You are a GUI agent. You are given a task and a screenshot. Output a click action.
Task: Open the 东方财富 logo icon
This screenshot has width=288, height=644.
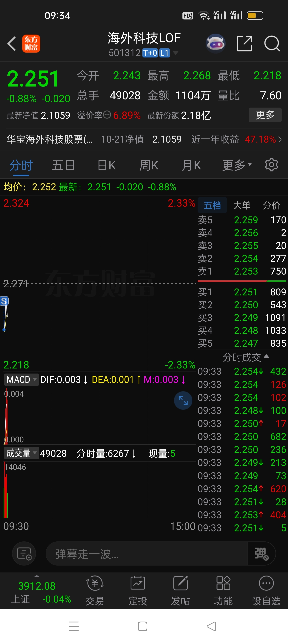(x=31, y=44)
